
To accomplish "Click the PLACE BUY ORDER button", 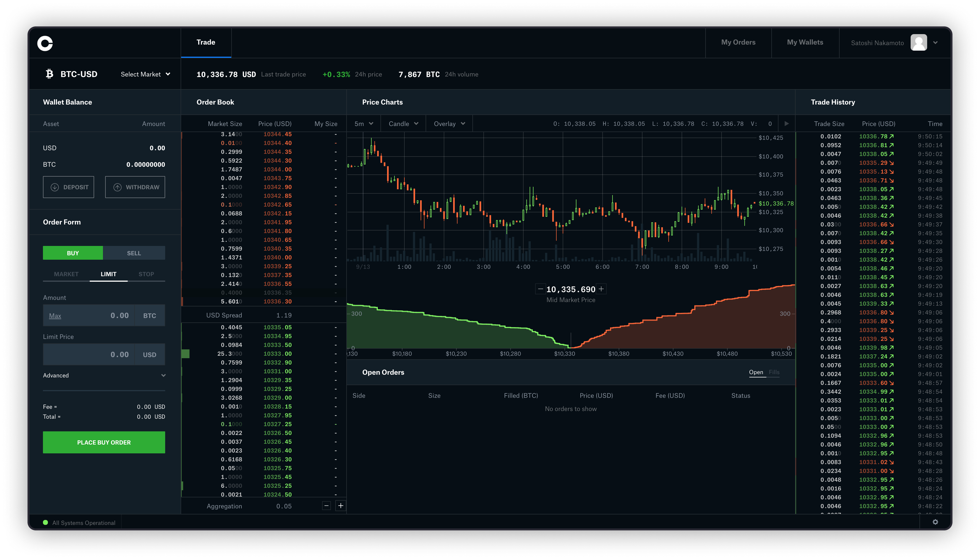I will click(104, 442).
